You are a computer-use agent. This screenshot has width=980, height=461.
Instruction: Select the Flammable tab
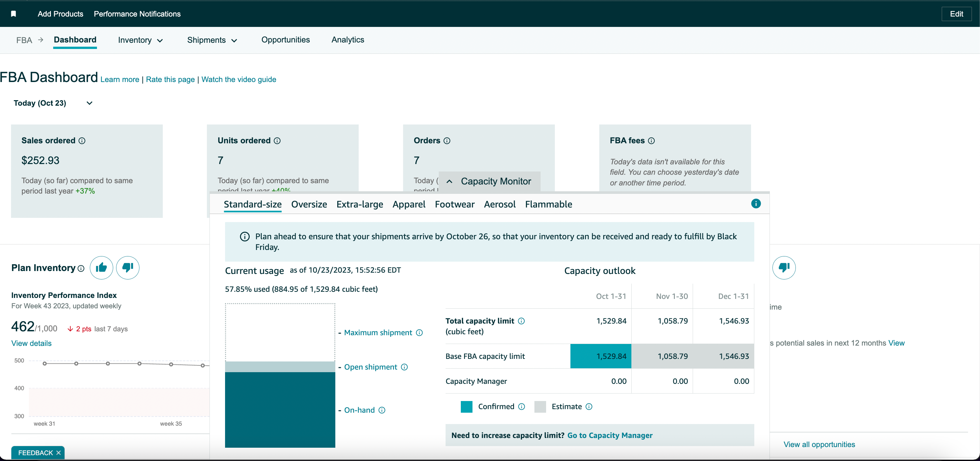click(549, 204)
